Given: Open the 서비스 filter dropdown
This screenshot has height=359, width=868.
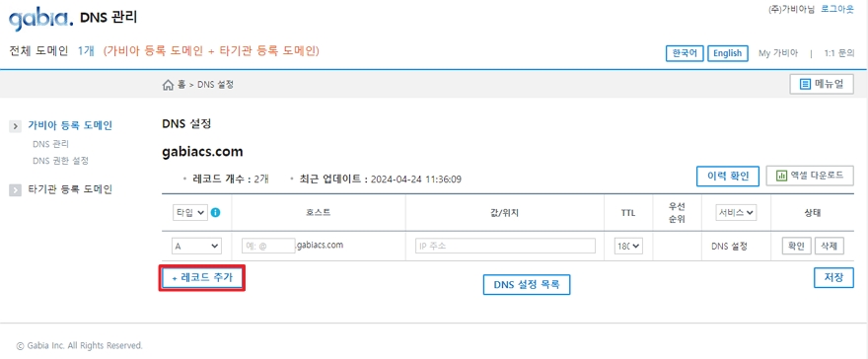Looking at the screenshot, I should click(x=736, y=212).
